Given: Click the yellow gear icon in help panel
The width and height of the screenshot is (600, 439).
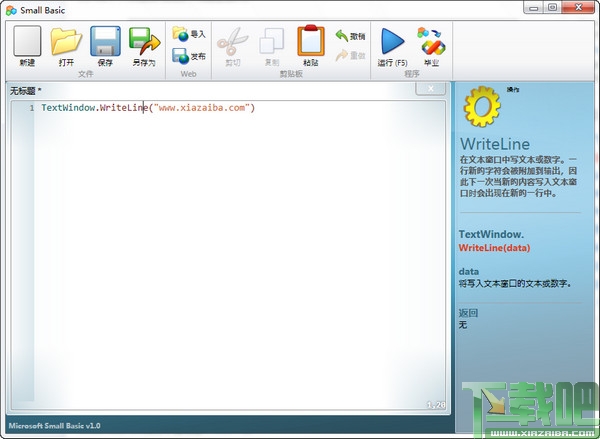Looking at the screenshot, I should 482,106.
